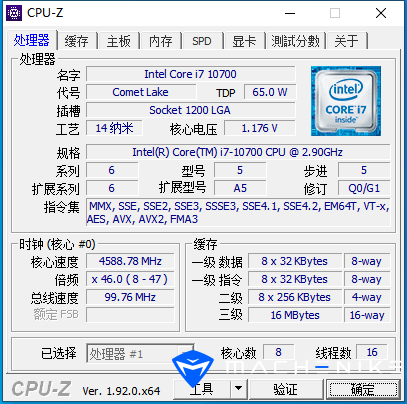Click the processor name field Intel Core i7 10700

pyautogui.click(x=191, y=74)
